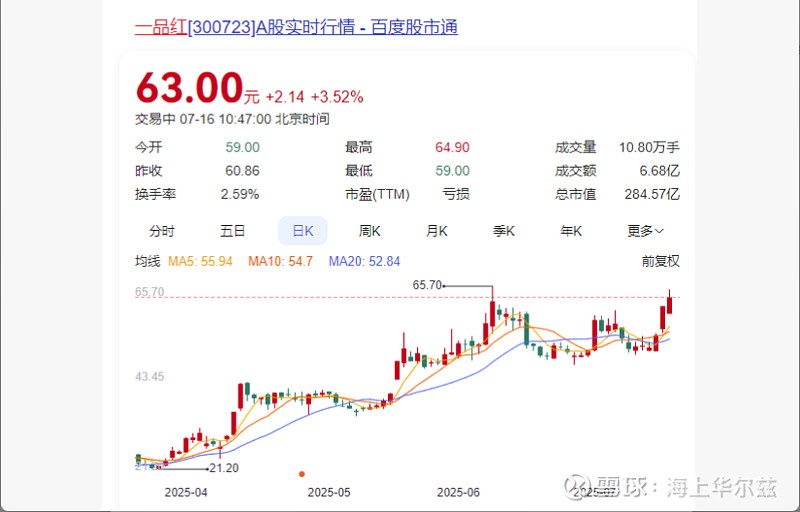Click the 成交额 value 6.68亿

(x=659, y=171)
